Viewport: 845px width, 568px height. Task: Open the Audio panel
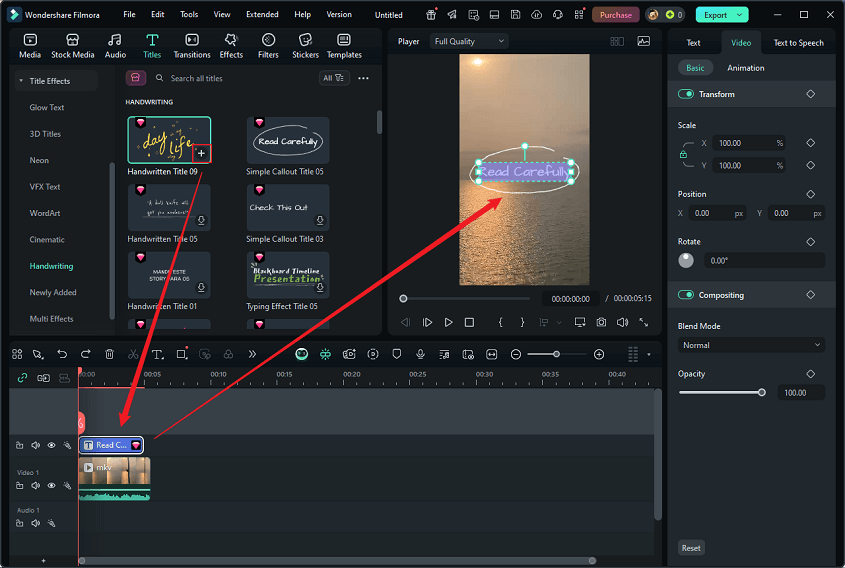[x=115, y=46]
